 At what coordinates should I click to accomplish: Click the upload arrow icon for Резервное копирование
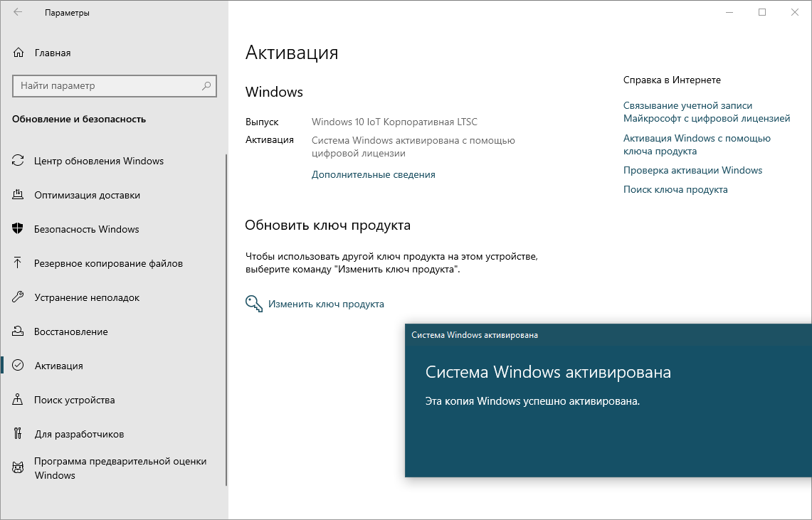pos(18,263)
